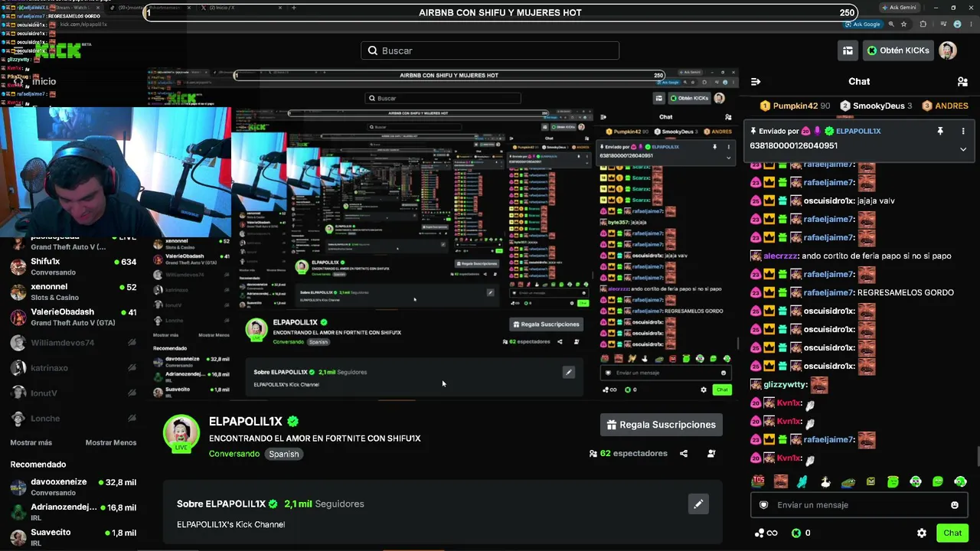
Task: Click Pumpkin42 in top gifters leaderboard
Action: tap(795, 106)
